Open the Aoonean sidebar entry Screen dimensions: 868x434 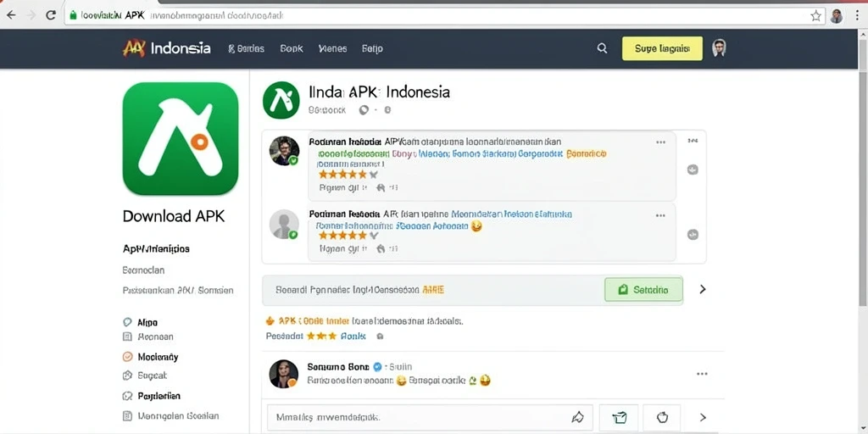pos(156,337)
